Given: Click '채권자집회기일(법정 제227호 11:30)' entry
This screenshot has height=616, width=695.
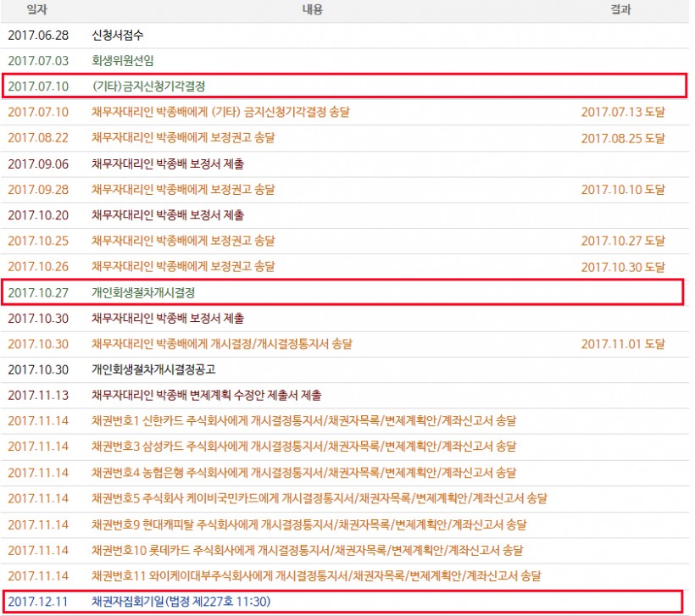Looking at the screenshot, I should [181, 602].
